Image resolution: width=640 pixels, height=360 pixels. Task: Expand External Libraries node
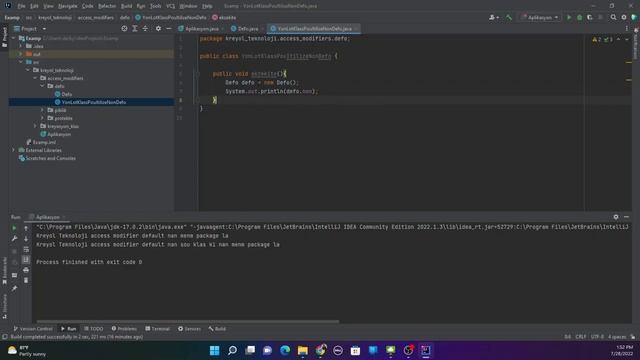click(13, 150)
